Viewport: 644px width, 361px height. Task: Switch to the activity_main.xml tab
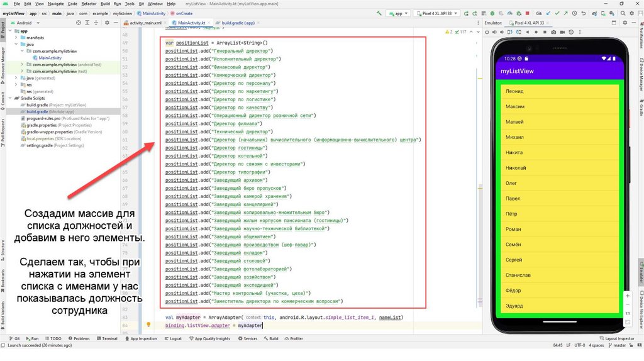point(144,23)
